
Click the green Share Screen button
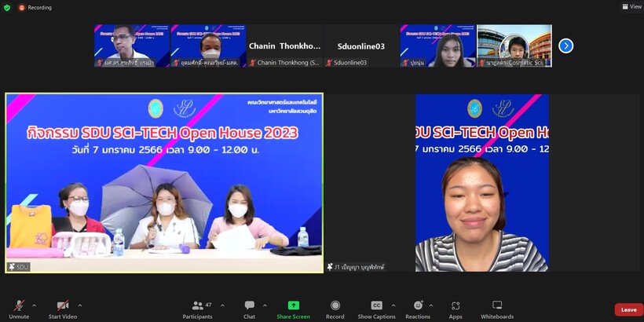point(293,309)
